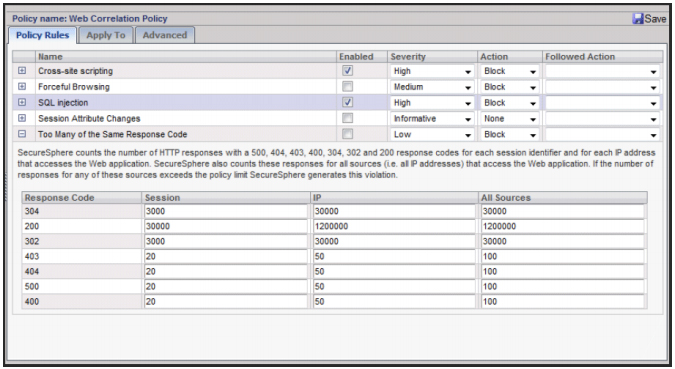Click the Action column header
Screen dimensions: 675x369
(x=510, y=57)
